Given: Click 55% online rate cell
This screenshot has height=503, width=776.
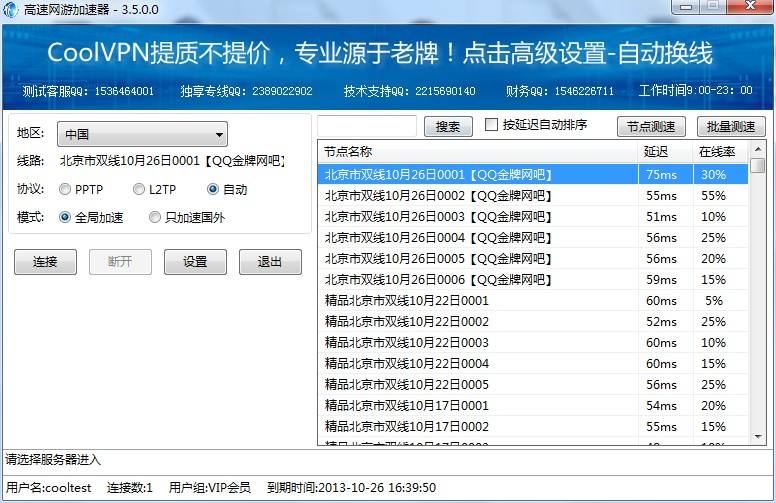Looking at the screenshot, I should (x=714, y=196).
